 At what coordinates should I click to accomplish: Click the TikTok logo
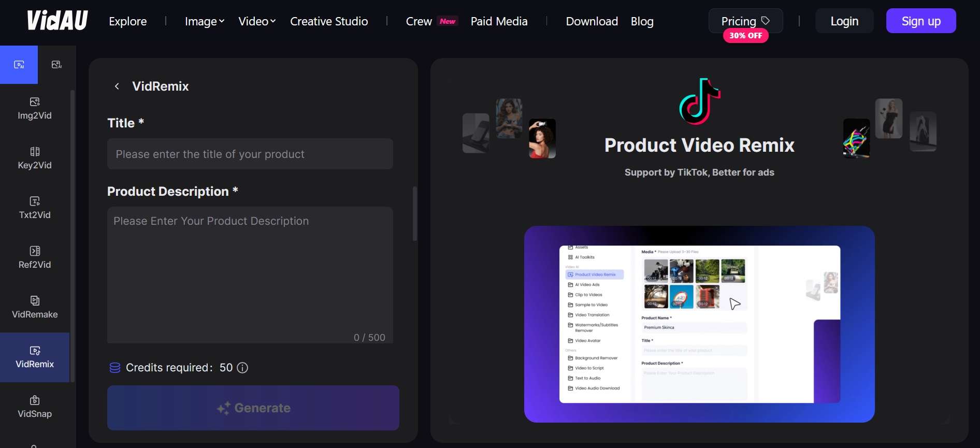[x=700, y=102]
